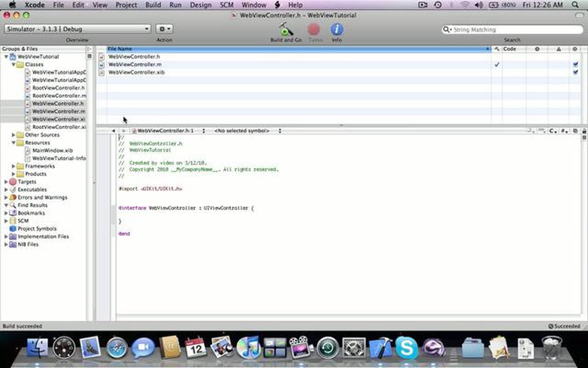This screenshot has height=368, width=588.
Task: Open the Action gear dropdown
Action: pyautogui.click(x=164, y=29)
